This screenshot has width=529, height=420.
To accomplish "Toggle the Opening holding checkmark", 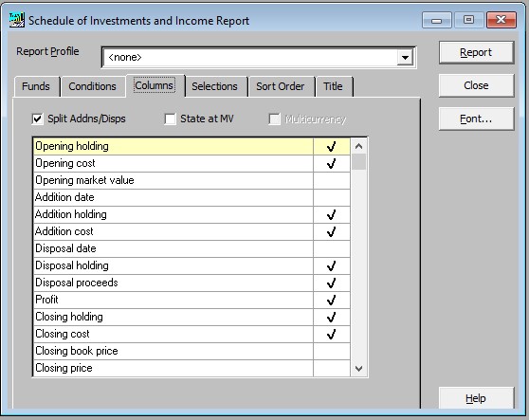I will (x=332, y=146).
